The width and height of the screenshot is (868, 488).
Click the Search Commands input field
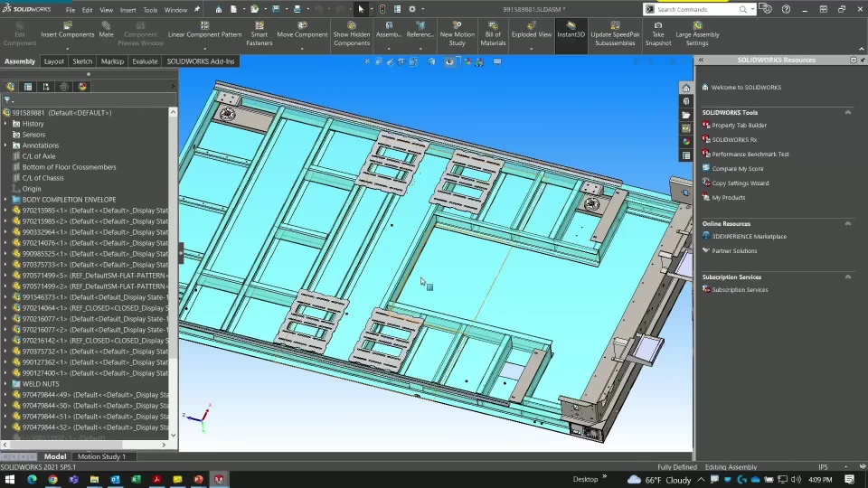pyautogui.click(x=696, y=9)
